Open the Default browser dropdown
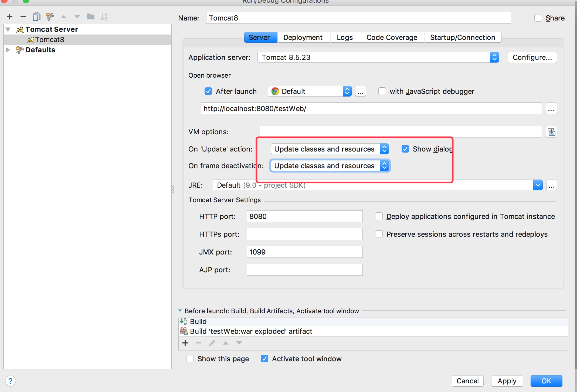The image size is (577, 392). click(310, 91)
